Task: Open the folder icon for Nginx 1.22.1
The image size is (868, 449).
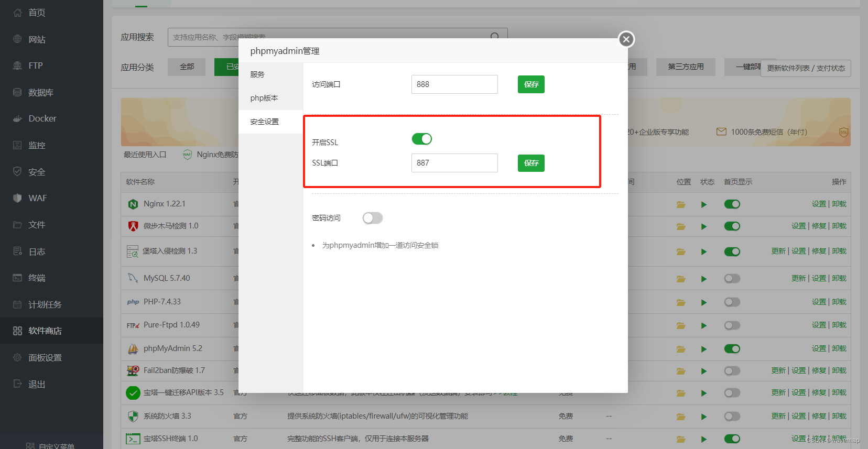Action: pos(681,204)
